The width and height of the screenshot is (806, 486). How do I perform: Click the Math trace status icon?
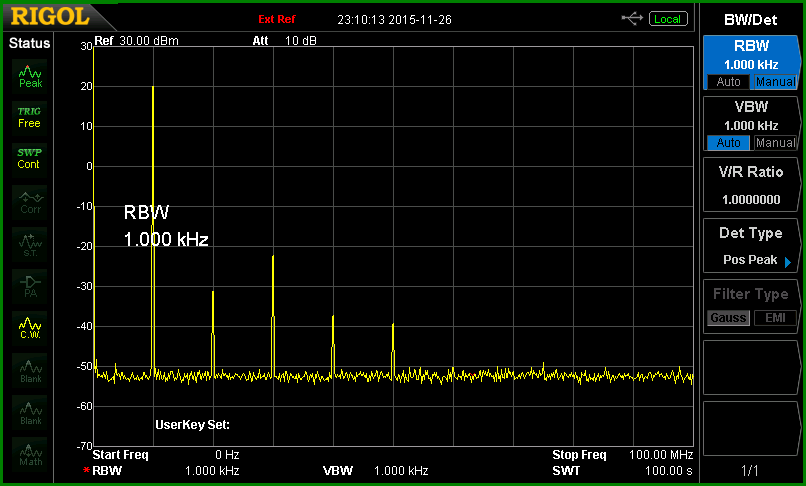pos(30,454)
